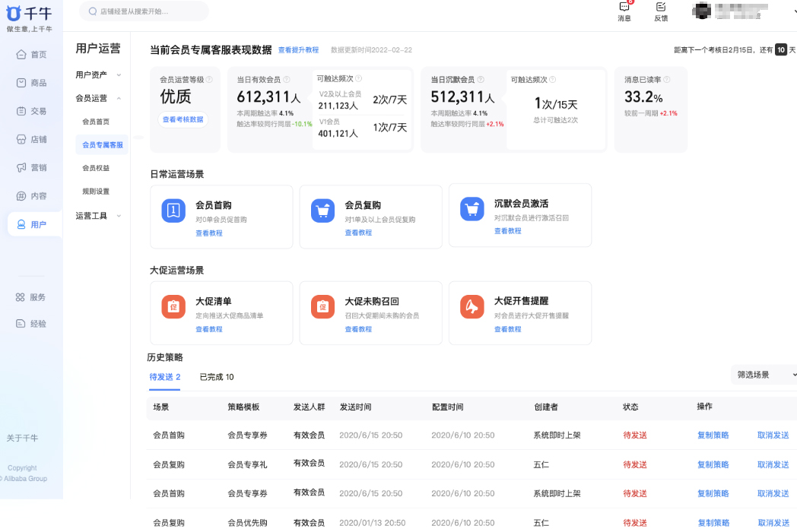Click the store search input field
This screenshot has width=797, height=532.
pyautogui.click(x=143, y=12)
